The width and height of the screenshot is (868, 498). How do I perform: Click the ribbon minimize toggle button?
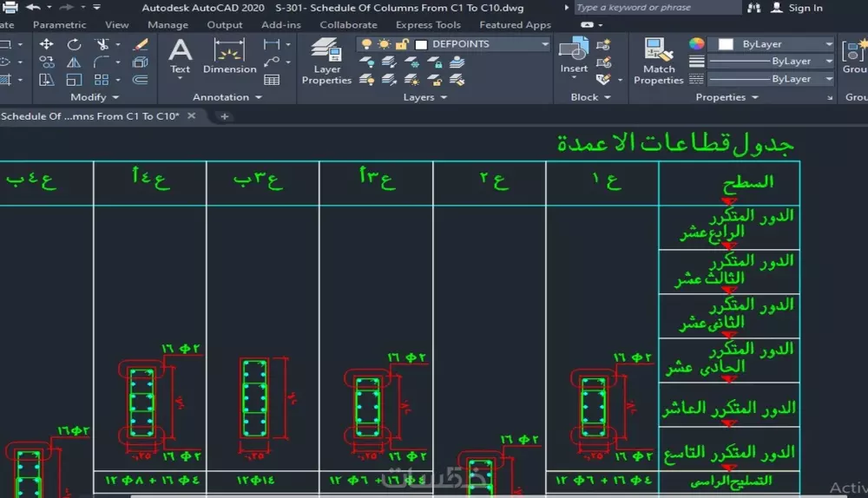(x=588, y=25)
